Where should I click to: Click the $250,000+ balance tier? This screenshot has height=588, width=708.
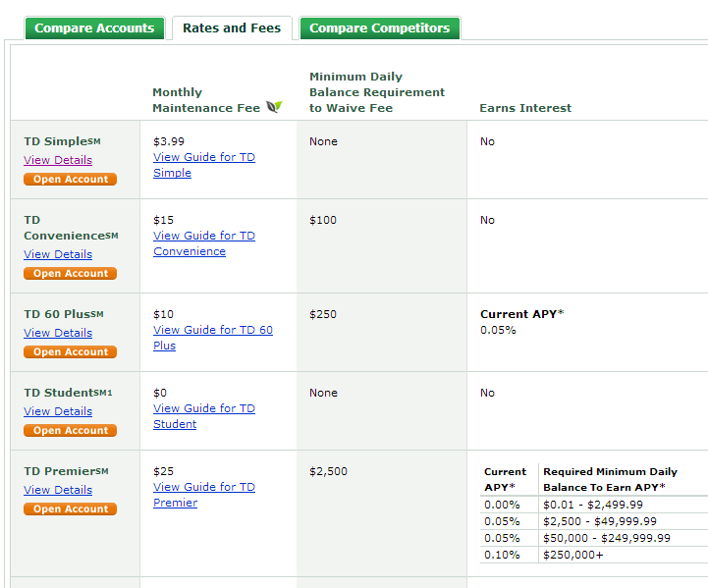tap(573, 555)
